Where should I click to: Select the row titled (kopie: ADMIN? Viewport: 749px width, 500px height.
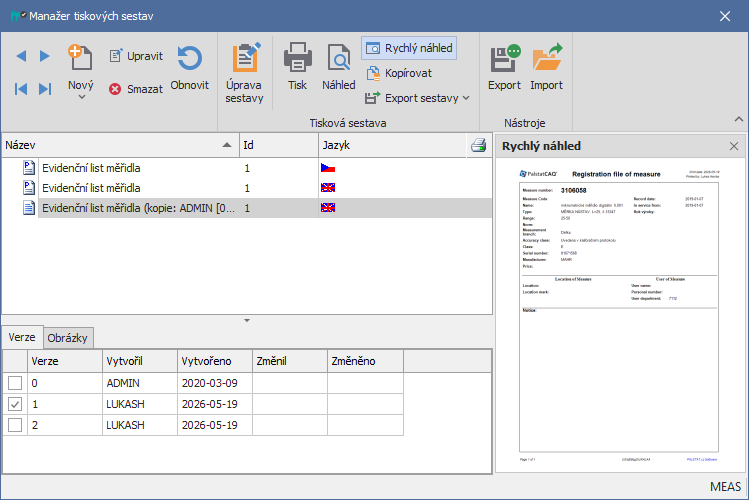247,208
